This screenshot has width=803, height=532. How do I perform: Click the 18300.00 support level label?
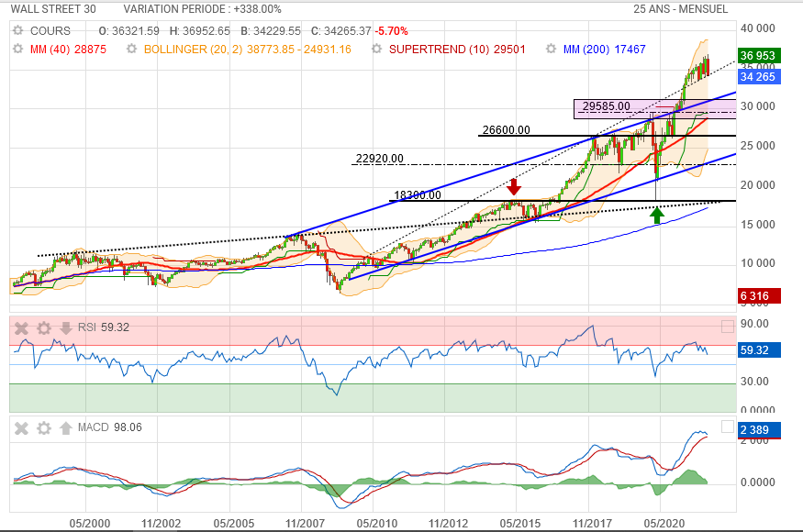point(418,194)
